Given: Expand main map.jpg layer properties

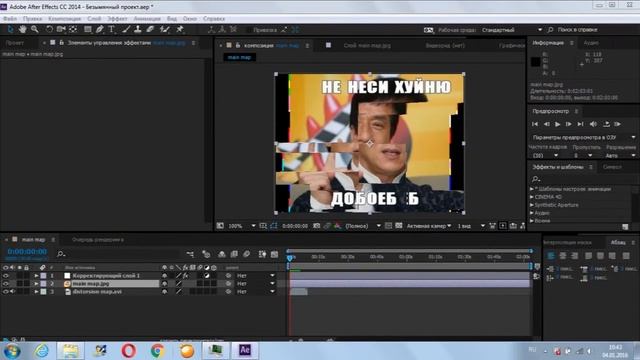Looking at the screenshot, I should click(36, 284).
